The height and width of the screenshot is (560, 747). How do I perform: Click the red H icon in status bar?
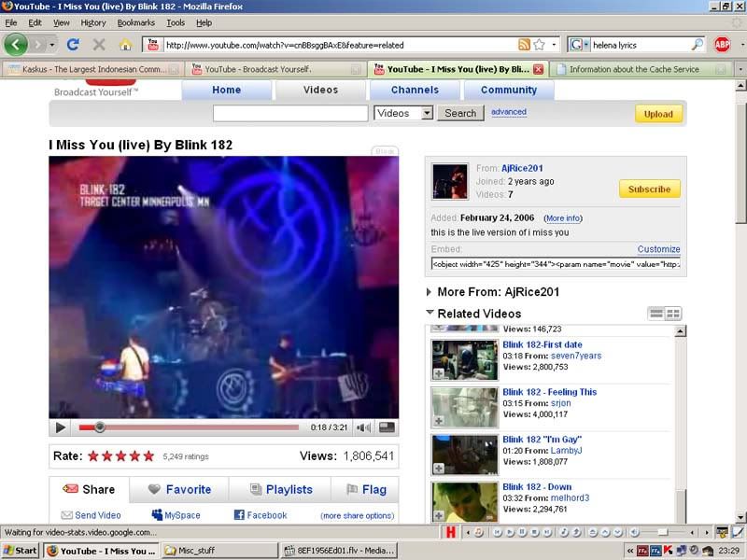451,532
